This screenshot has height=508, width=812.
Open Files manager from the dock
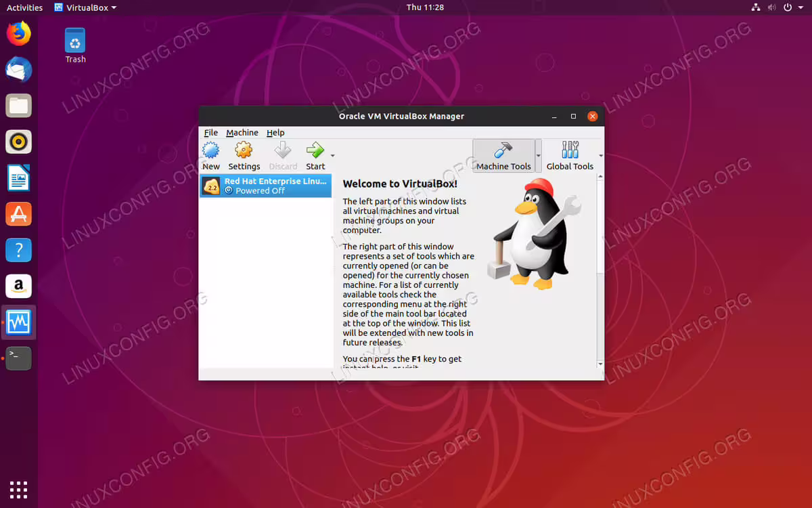point(19,106)
